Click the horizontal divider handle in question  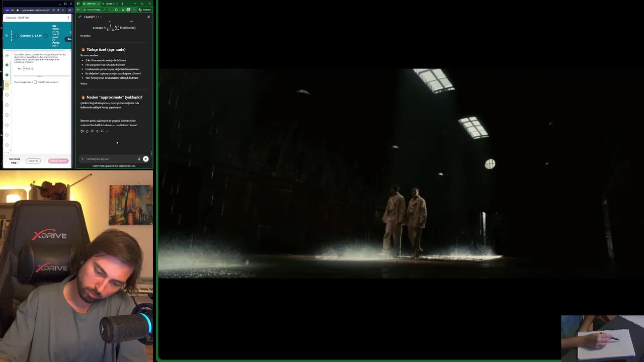point(39,76)
